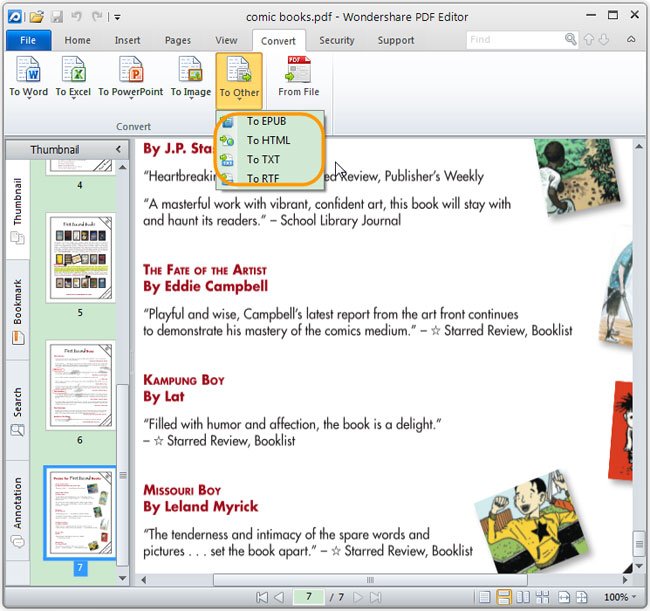
Task: Switch to single page view mode
Action: tap(485, 597)
